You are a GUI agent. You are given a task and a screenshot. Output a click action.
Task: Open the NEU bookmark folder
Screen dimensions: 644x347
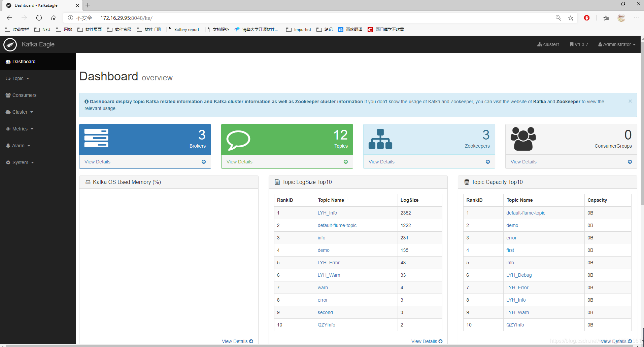click(x=42, y=30)
